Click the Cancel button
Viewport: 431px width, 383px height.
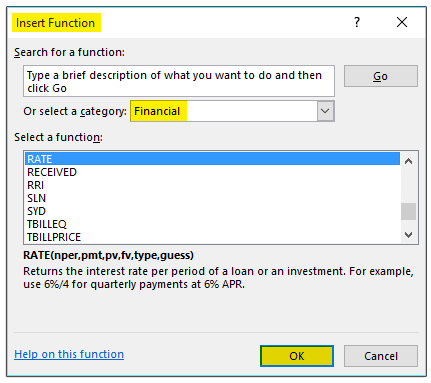381,356
